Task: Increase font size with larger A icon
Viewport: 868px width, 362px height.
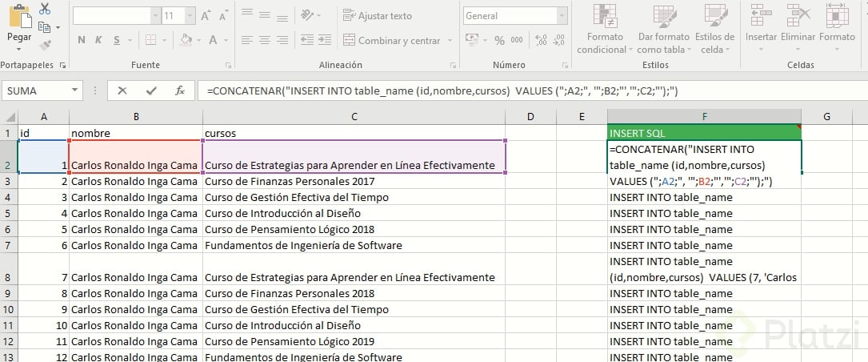Action: [x=206, y=16]
